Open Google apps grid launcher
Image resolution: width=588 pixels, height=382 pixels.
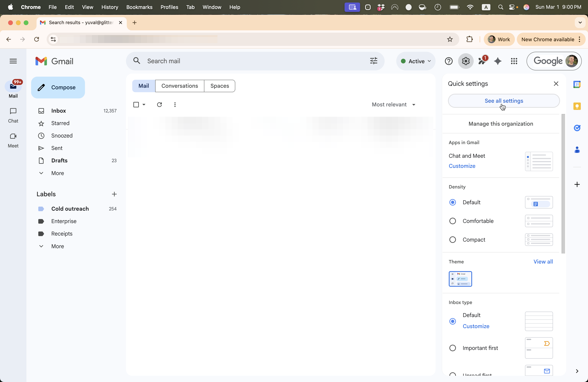tap(514, 61)
